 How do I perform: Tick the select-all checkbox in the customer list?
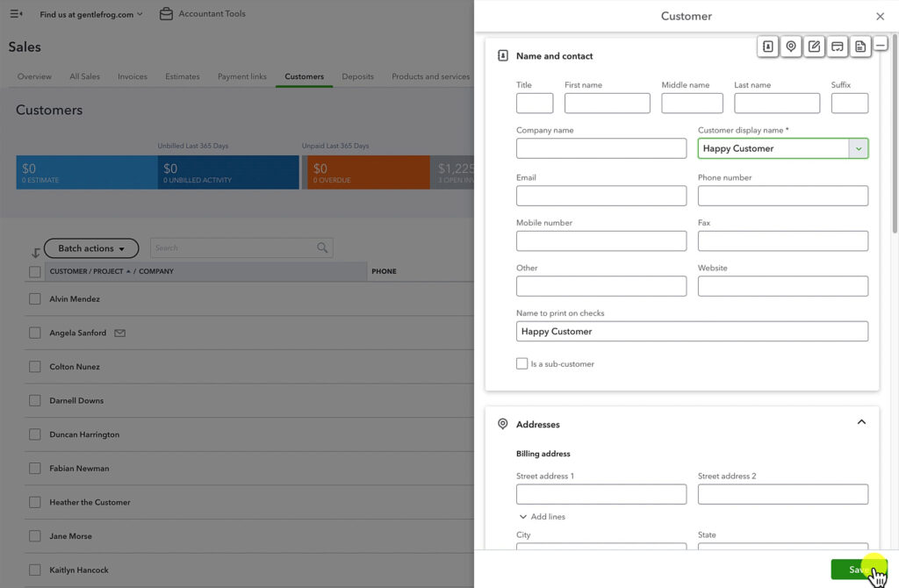[x=34, y=271]
